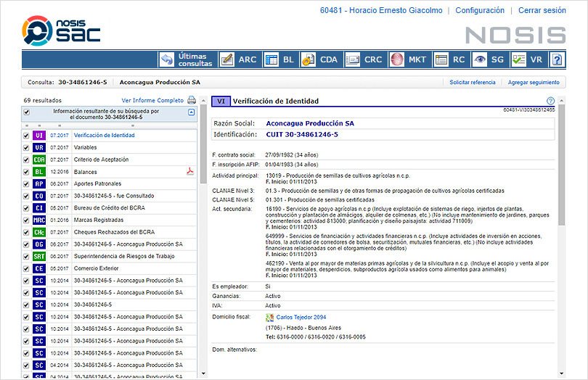Select Superintendencia de Riesgos de Trabajo result
This screenshot has height=380, width=588.
point(109,256)
